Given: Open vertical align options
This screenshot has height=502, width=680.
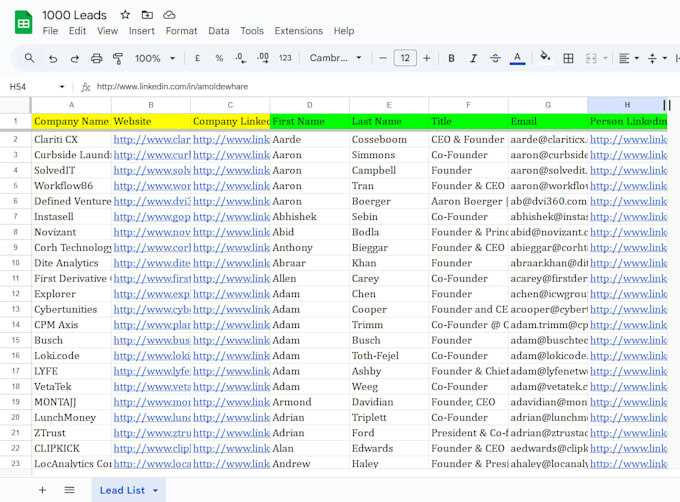Looking at the screenshot, I should tap(657, 58).
